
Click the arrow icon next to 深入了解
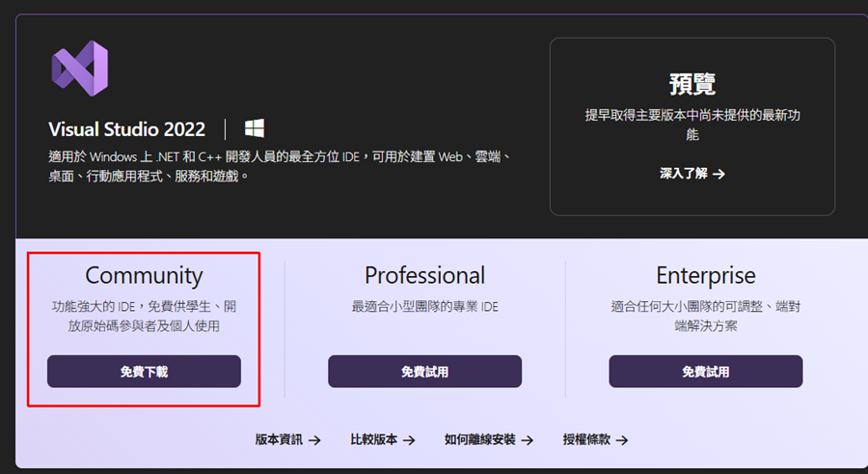coord(718,174)
